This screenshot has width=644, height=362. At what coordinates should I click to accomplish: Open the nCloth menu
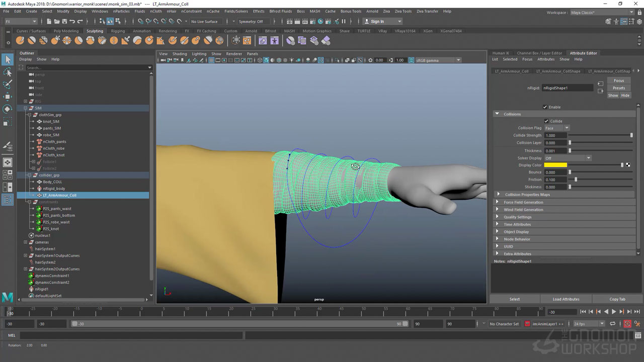click(x=156, y=11)
